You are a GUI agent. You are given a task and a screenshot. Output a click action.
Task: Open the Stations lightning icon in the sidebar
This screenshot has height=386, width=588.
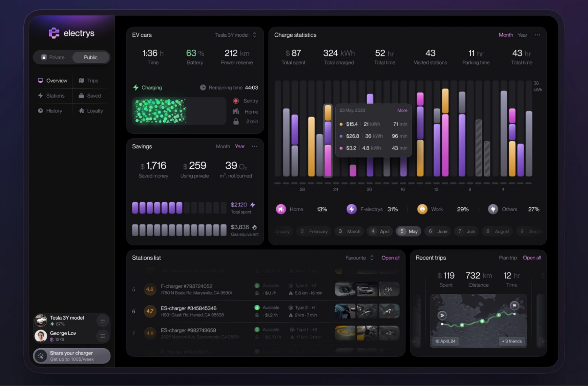click(40, 95)
